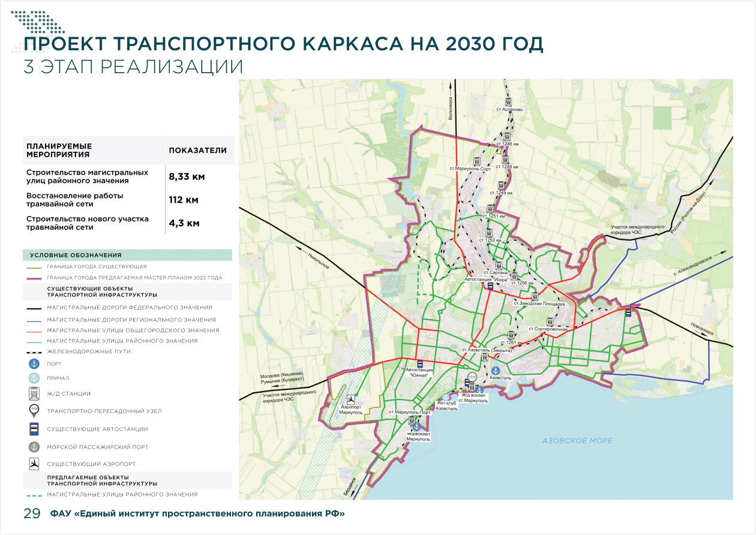Click the blue anchor Порт legend icon
Screen dimensions: 756x535
(35, 363)
